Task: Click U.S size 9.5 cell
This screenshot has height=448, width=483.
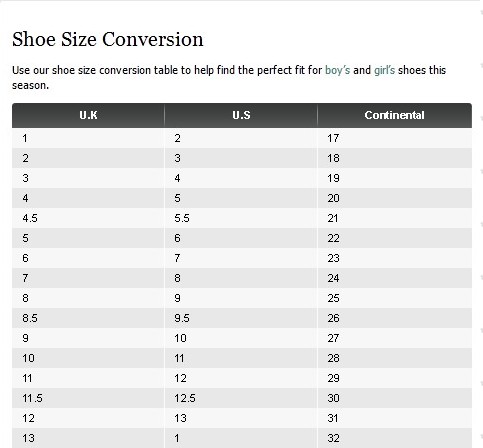Action: coord(241,318)
